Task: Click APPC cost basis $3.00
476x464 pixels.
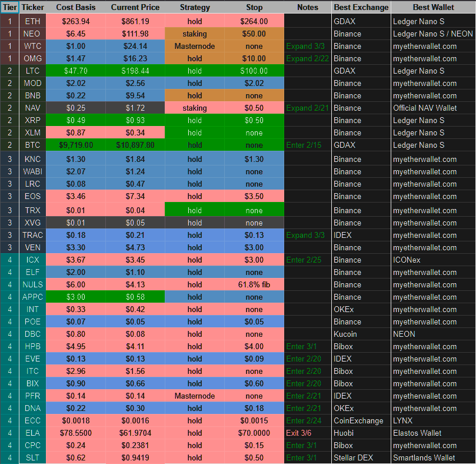Action: [x=75, y=297]
